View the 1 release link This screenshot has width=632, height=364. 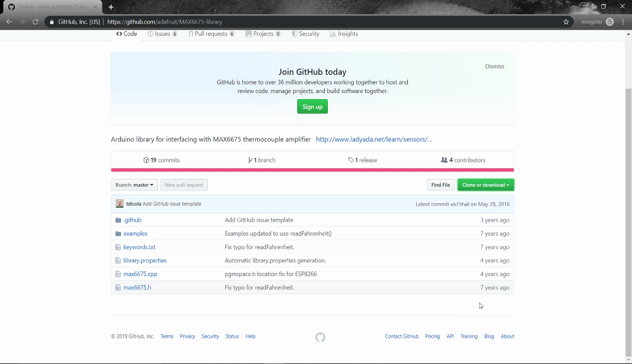(362, 160)
